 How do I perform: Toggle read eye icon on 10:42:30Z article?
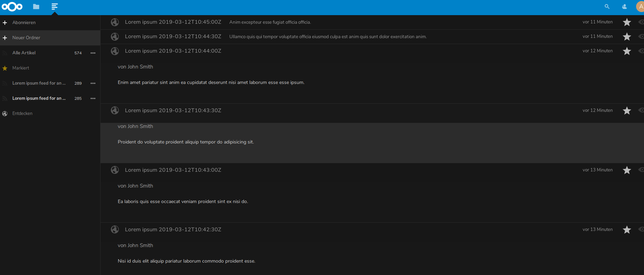point(641,229)
